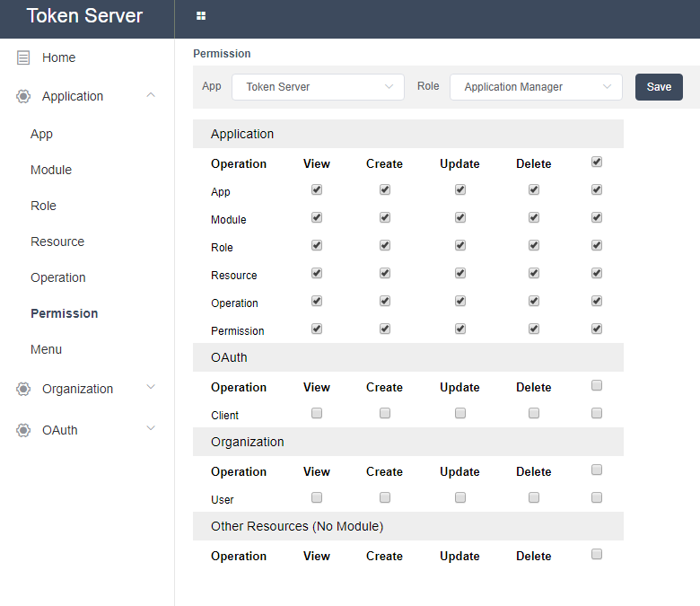The width and height of the screenshot is (700, 606).
Task: Select the Permission sidebar menu item
Action: pyautogui.click(x=65, y=313)
